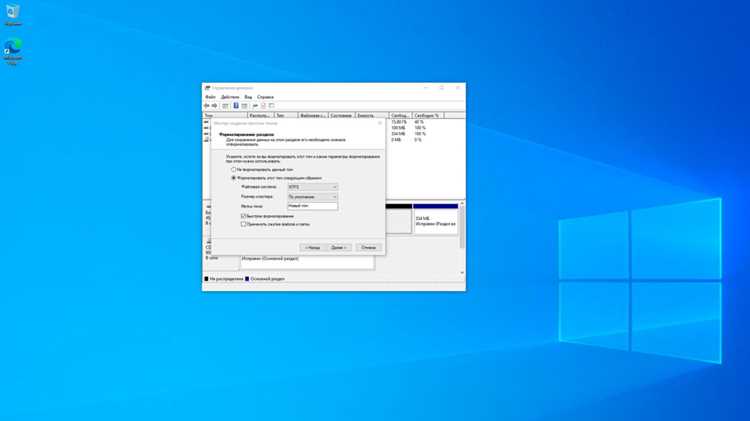Open the Справка menu
750x421 pixels.
click(x=265, y=97)
